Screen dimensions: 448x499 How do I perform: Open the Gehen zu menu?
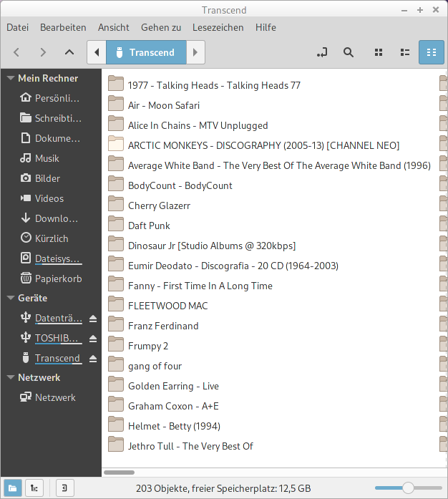click(x=161, y=27)
